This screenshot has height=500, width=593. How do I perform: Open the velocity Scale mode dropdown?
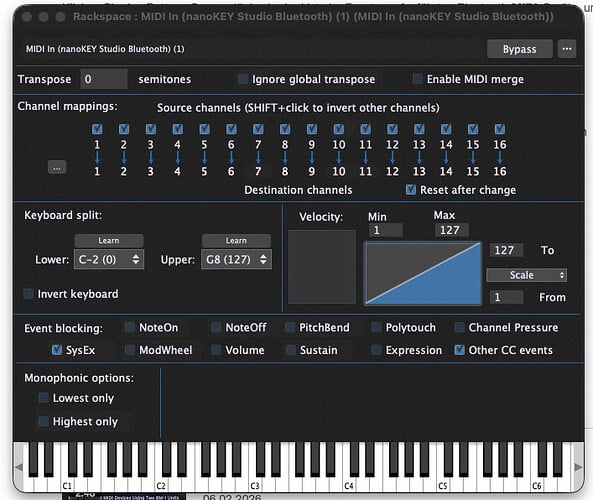point(526,275)
